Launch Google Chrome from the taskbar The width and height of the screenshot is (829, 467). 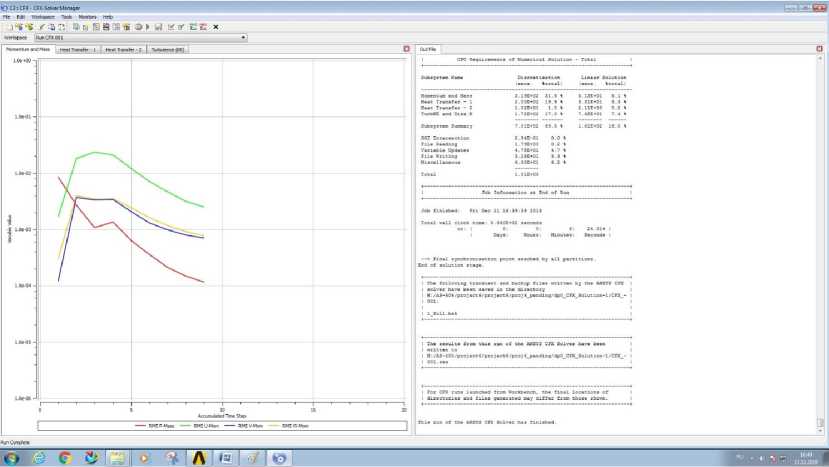tap(66, 457)
